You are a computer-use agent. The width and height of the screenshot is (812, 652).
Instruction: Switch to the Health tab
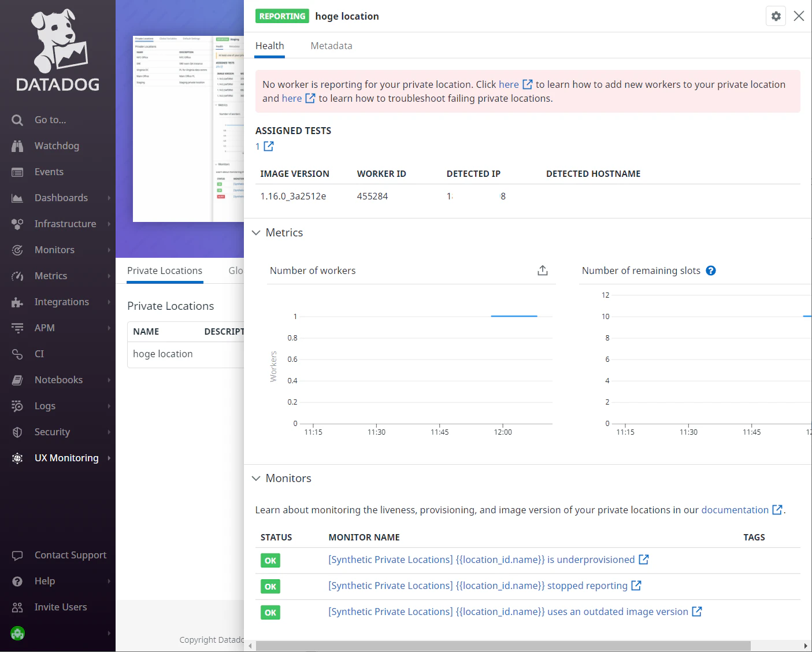click(270, 46)
